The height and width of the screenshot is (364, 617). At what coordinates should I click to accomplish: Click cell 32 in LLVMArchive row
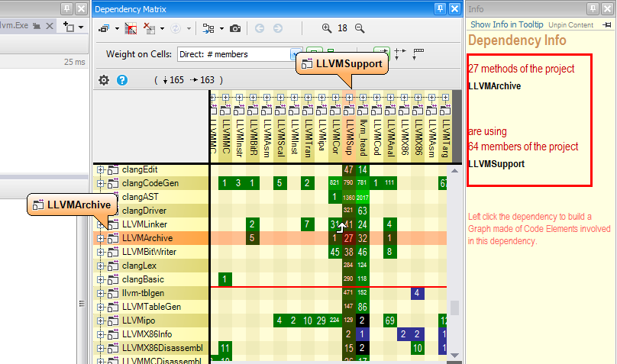pyautogui.click(x=363, y=238)
